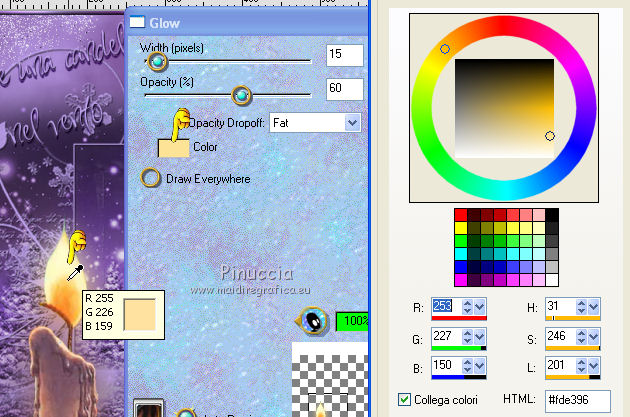Select the red basic color swatch
This screenshot has width=630, height=417.
pos(461,215)
